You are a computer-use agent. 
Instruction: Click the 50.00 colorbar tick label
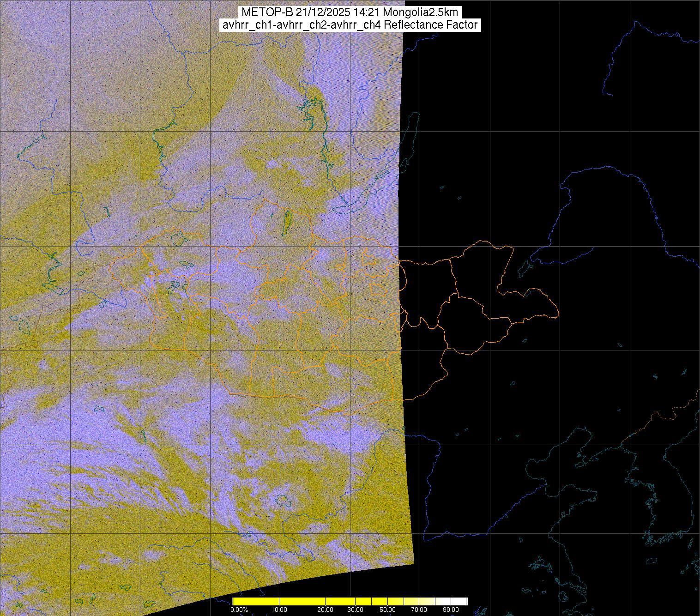tap(388, 610)
